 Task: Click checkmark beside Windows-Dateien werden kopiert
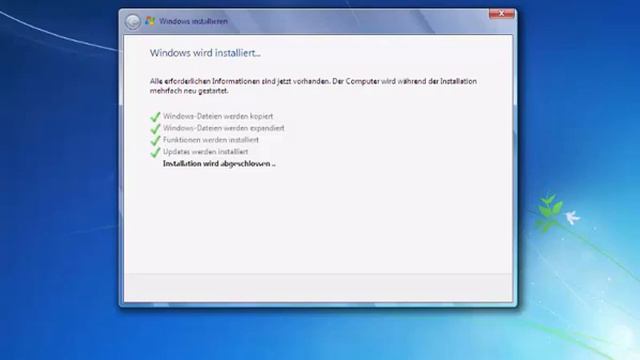155,117
